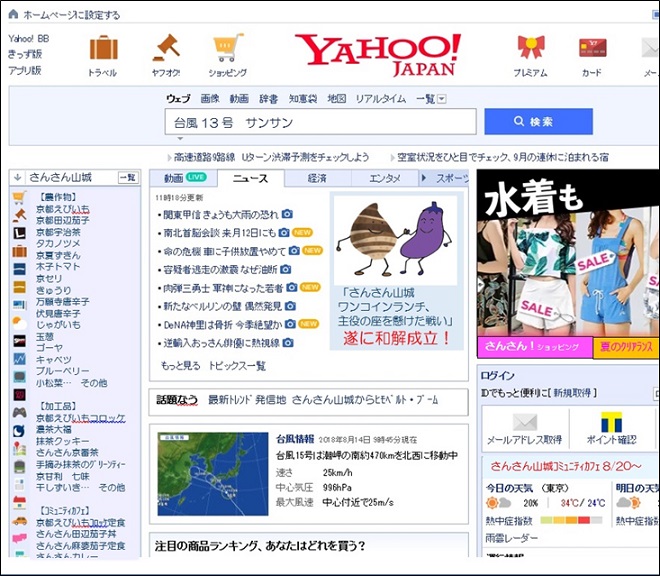Select the スポーツ tab
660x576 pixels.
point(452,178)
